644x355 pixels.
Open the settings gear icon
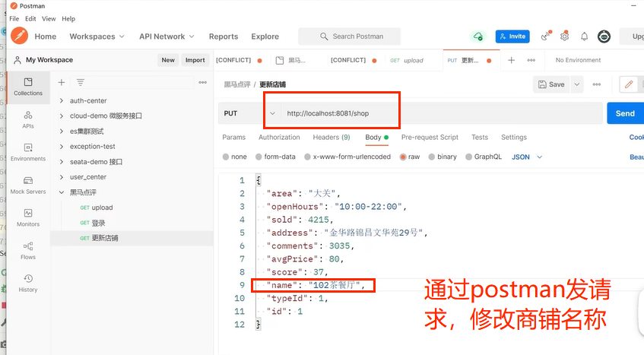(x=565, y=36)
